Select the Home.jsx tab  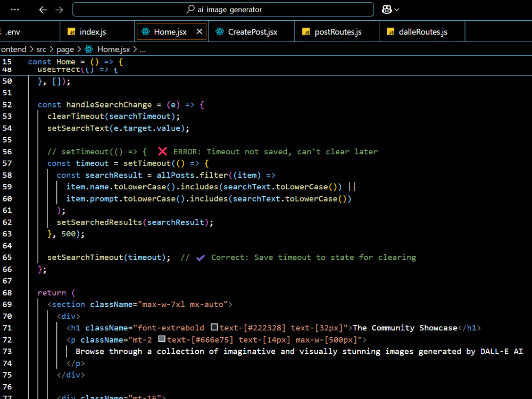point(170,32)
